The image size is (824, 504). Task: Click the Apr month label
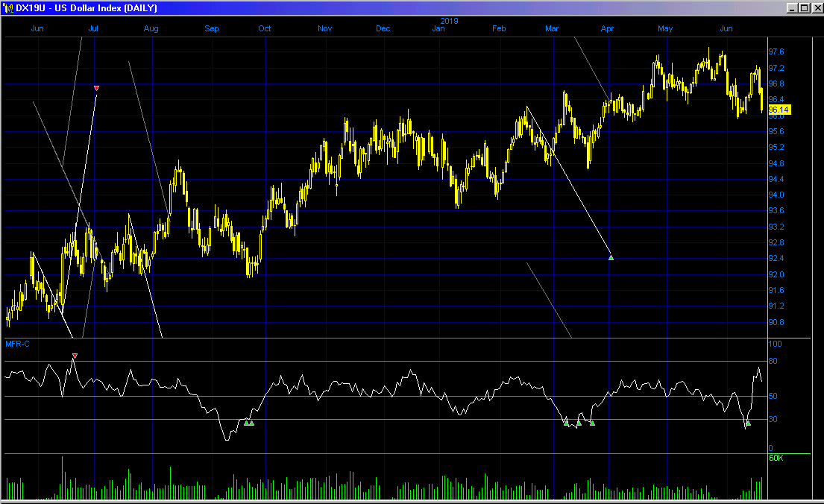(x=607, y=28)
